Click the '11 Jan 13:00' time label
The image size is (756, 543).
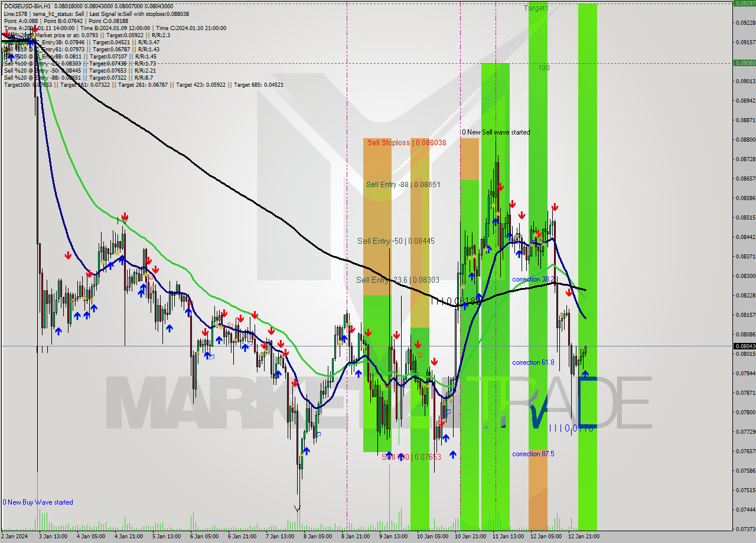(x=507, y=537)
